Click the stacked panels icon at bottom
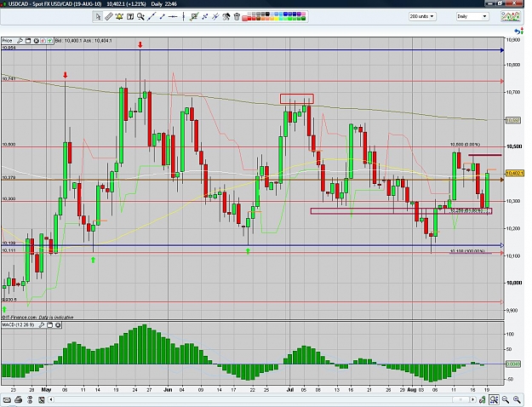The width and height of the screenshot is (532, 407). pos(30,400)
